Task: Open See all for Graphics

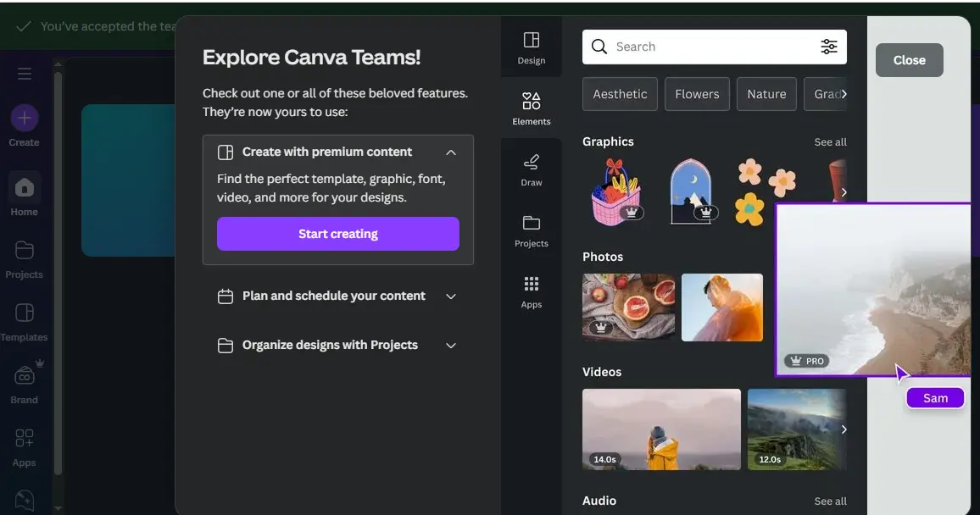Action: (x=830, y=142)
